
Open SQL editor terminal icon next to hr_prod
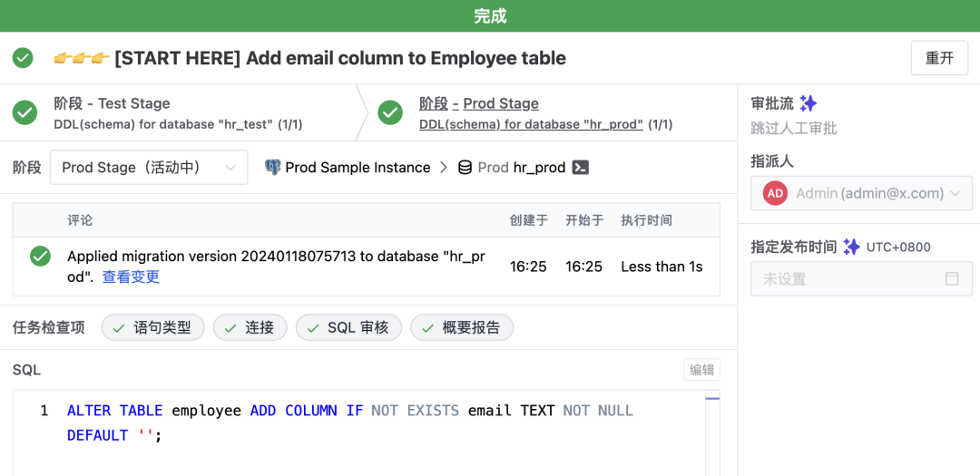point(582,168)
